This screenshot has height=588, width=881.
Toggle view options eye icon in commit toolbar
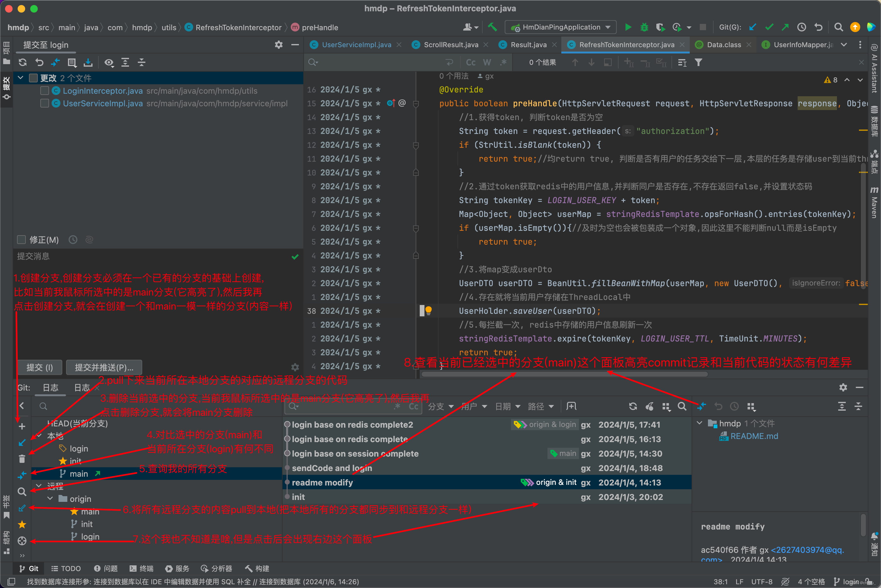click(109, 62)
